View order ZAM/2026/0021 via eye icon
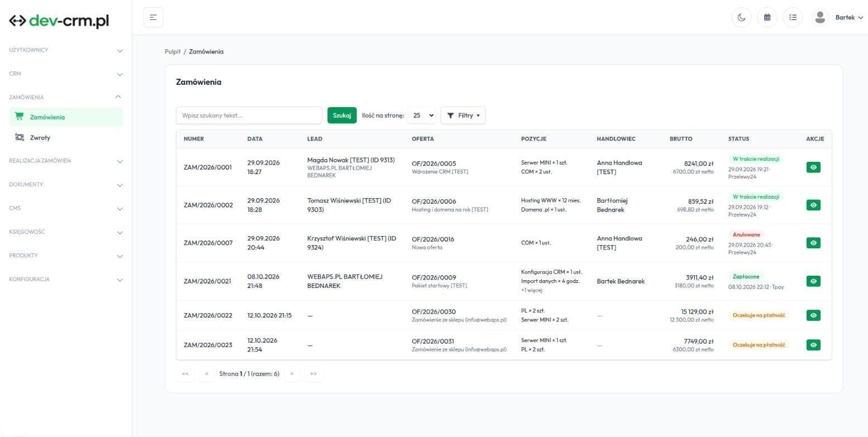The image size is (868, 437). 813,281
